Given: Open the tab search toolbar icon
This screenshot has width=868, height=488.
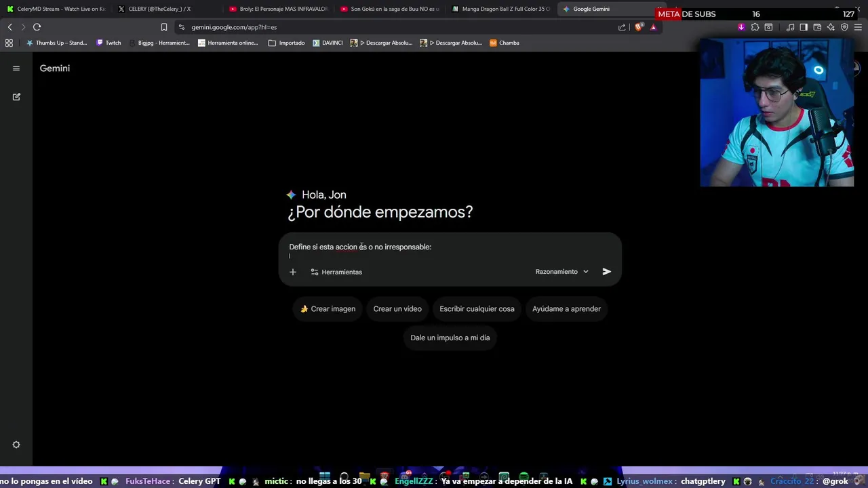Looking at the screenshot, I should click(x=768, y=27).
